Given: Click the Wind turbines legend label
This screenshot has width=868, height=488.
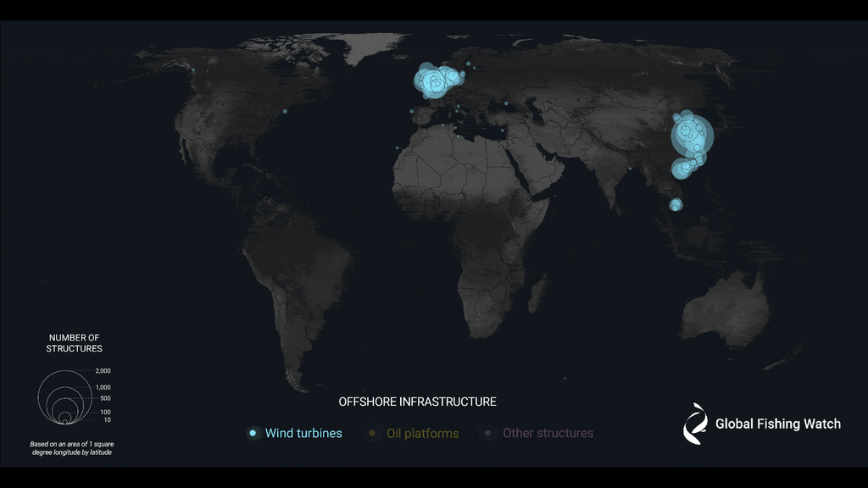Looking at the screenshot, I should tap(303, 433).
